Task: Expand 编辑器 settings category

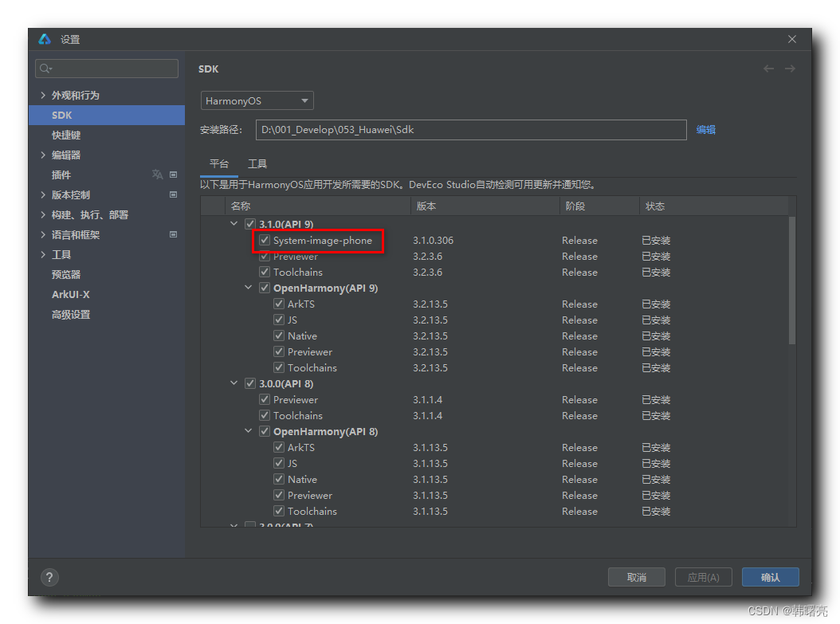Action: pyautogui.click(x=43, y=155)
